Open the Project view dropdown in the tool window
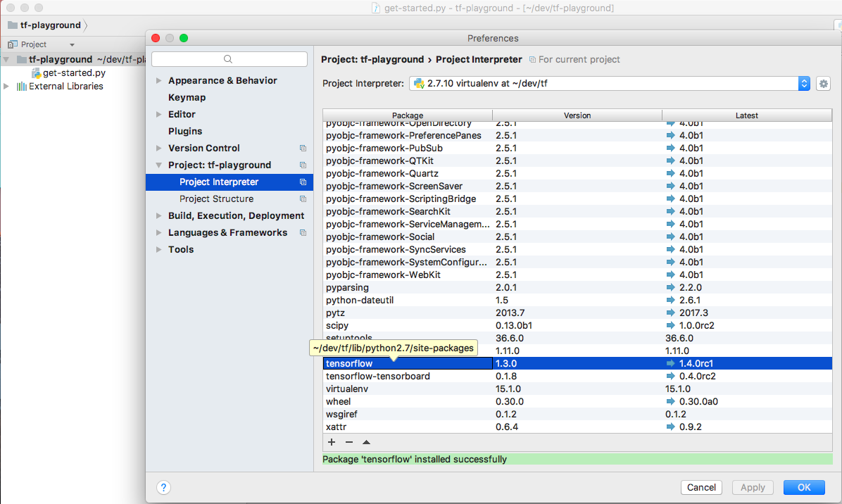The height and width of the screenshot is (504, 842). [72, 44]
